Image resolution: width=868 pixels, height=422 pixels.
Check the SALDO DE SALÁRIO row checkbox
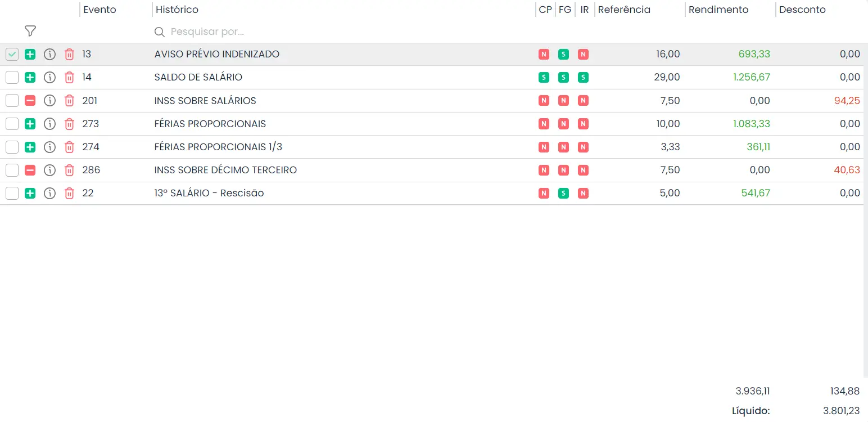12,77
